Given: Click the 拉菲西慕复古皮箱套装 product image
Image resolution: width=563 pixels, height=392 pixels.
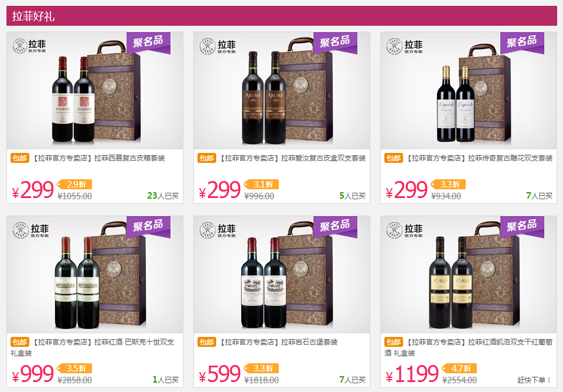Looking at the screenshot, I should (95, 90).
